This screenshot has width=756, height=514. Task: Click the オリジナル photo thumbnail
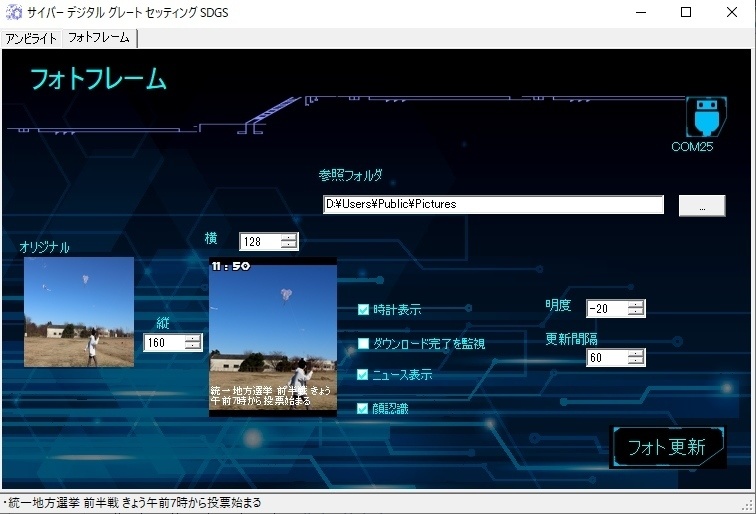click(79, 312)
